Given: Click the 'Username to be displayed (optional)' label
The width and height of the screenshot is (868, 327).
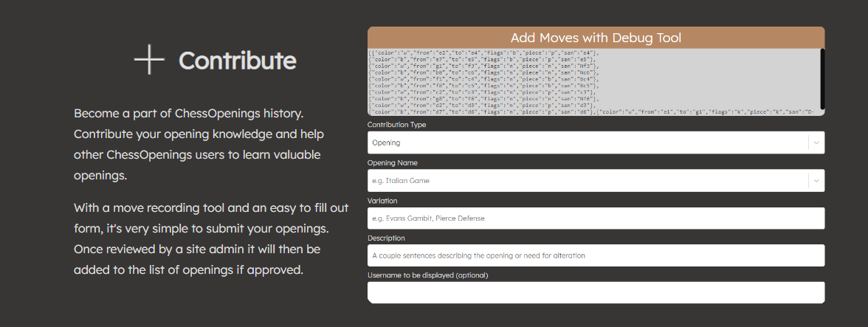Looking at the screenshot, I should [x=428, y=275].
